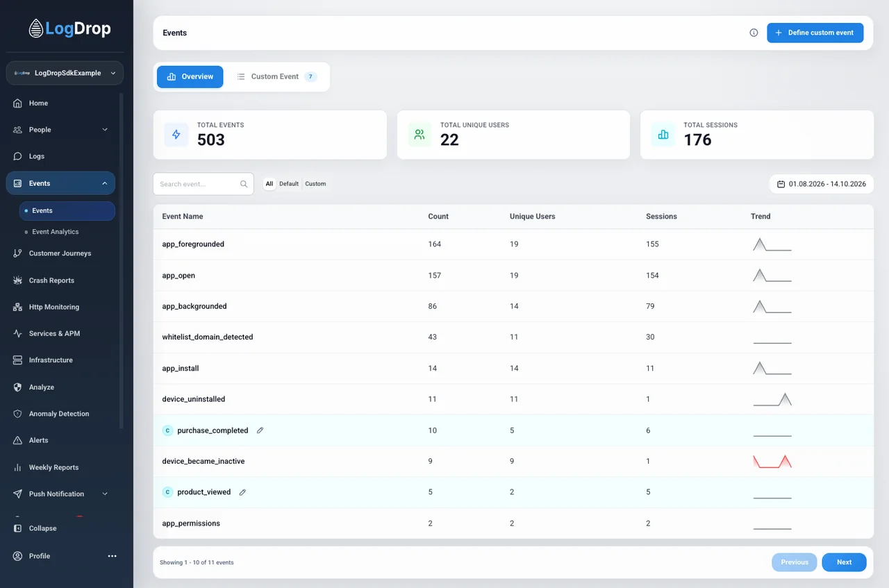Select the Default filter
The width and height of the screenshot is (889, 588).
[x=289, y=184]
